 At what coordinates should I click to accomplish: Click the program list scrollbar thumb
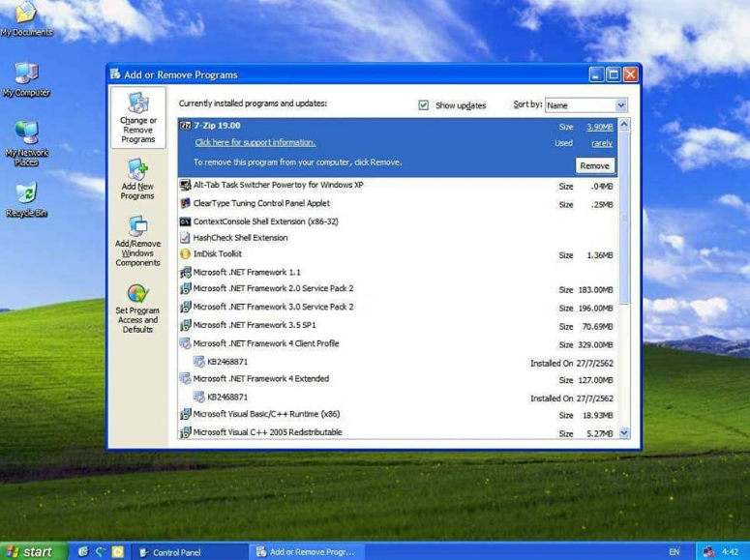[624, 218]
